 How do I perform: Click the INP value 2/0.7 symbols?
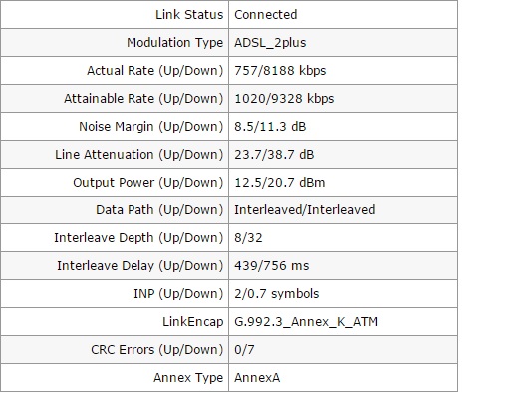[x=277, y=293]
